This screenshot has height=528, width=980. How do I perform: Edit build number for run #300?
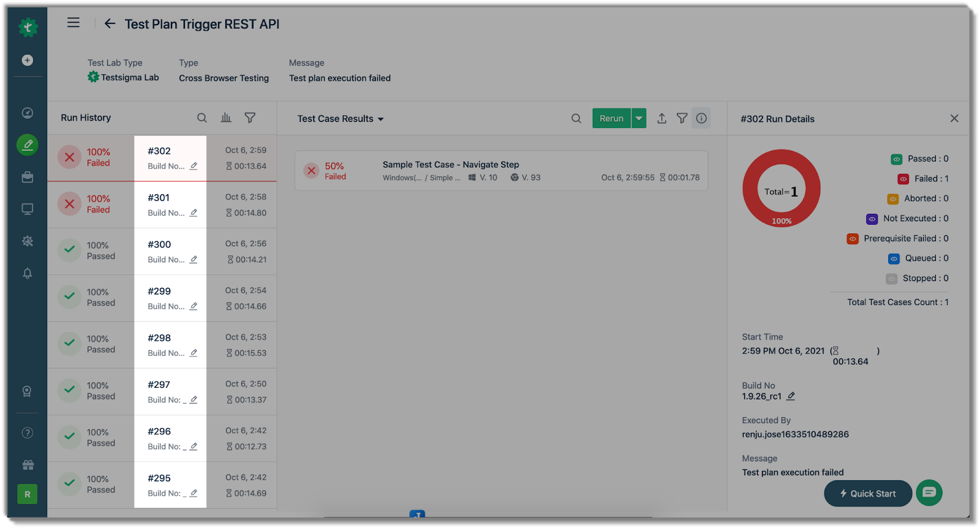point(194,259)
